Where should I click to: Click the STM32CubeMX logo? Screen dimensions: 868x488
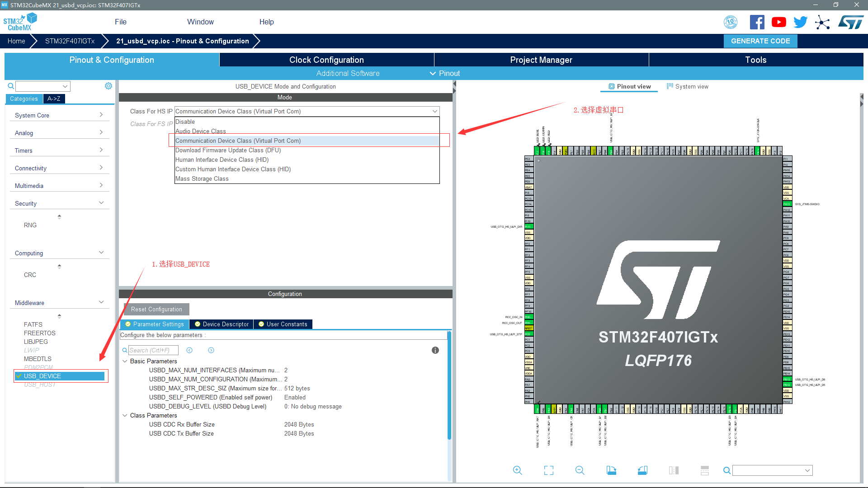click(x=20, y=22)
